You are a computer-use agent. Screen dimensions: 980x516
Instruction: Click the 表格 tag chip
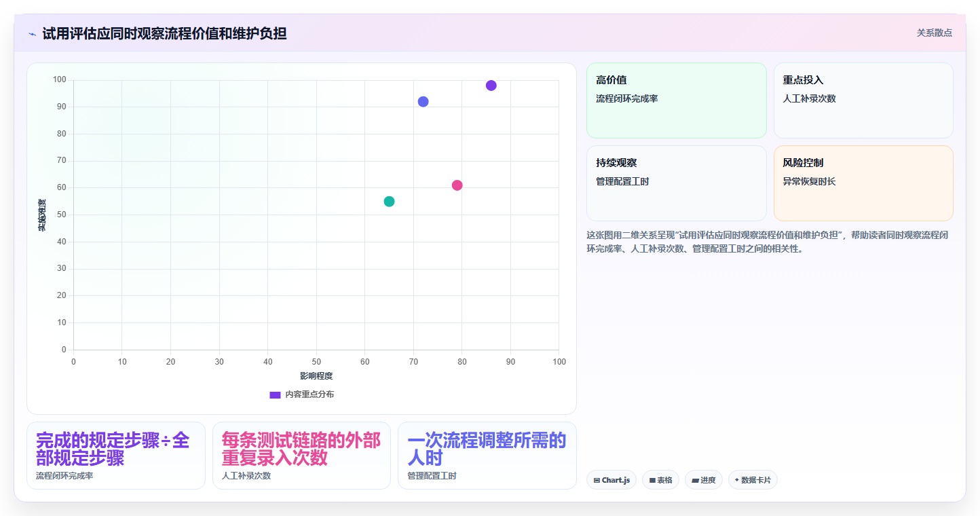(x=660, y=480)
